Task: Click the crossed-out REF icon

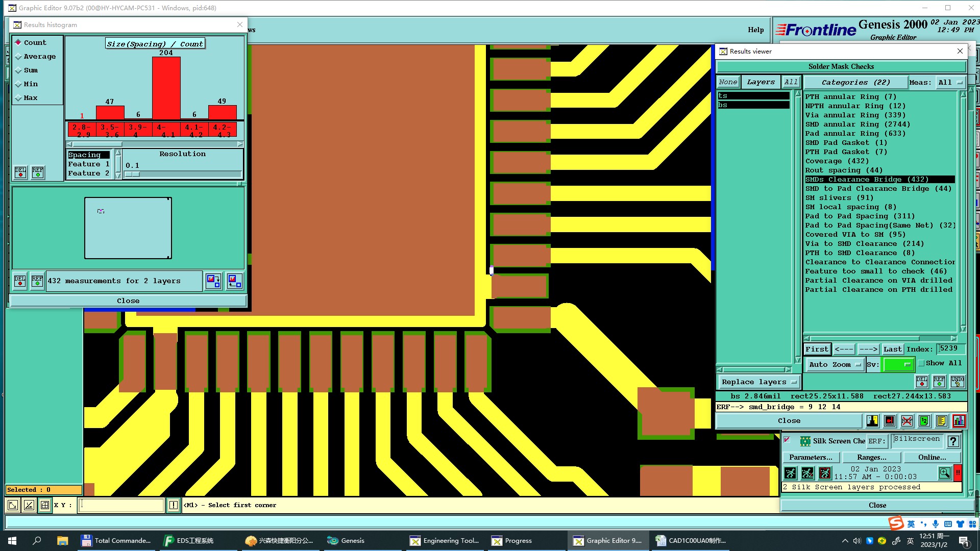Action: click(x=907, y=421)
